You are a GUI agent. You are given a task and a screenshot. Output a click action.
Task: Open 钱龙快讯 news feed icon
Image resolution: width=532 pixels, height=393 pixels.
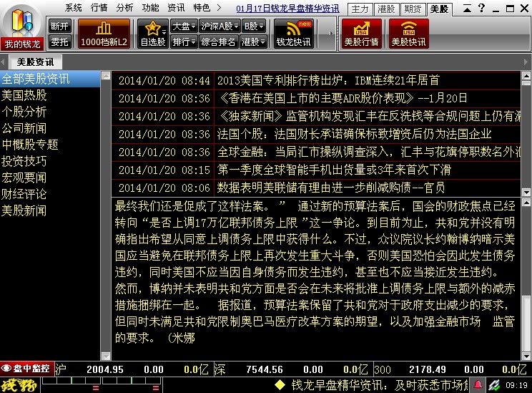coord(293,34)
